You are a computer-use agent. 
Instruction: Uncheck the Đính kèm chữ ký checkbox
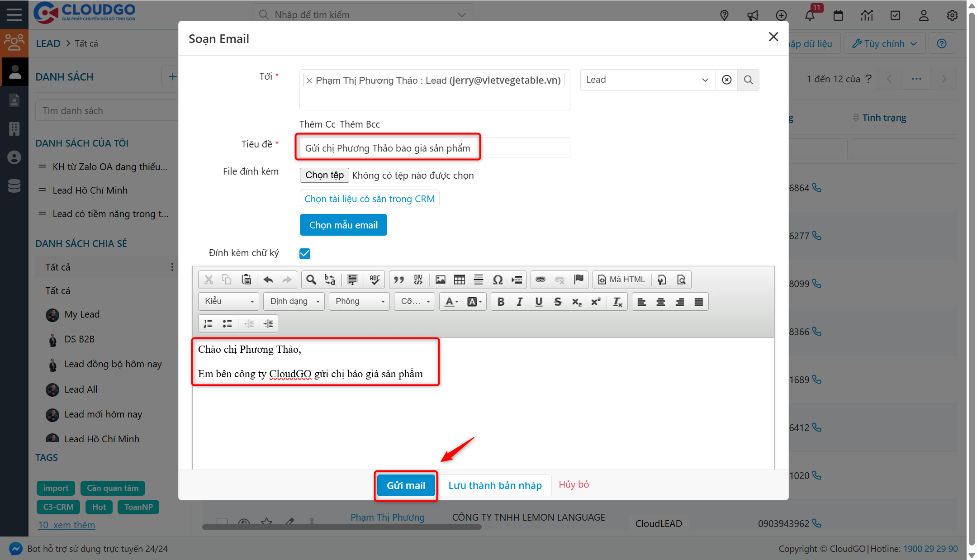tap(304, 253)
